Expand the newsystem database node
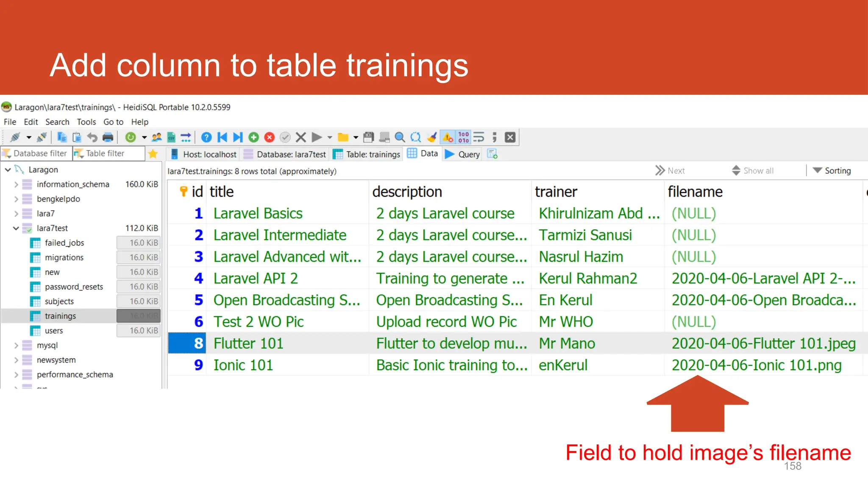The height and width of the screenshot is (488, 868). (x=16, y=360)
